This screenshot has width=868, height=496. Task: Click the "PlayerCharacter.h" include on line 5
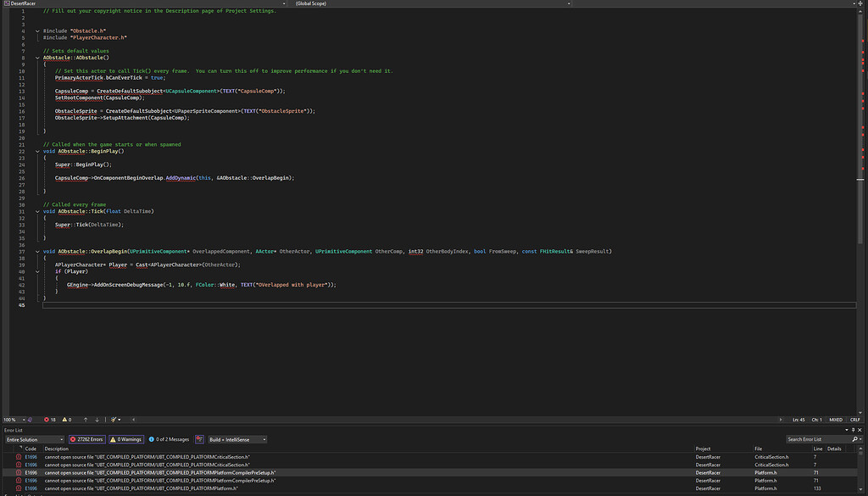click(98, 37)
